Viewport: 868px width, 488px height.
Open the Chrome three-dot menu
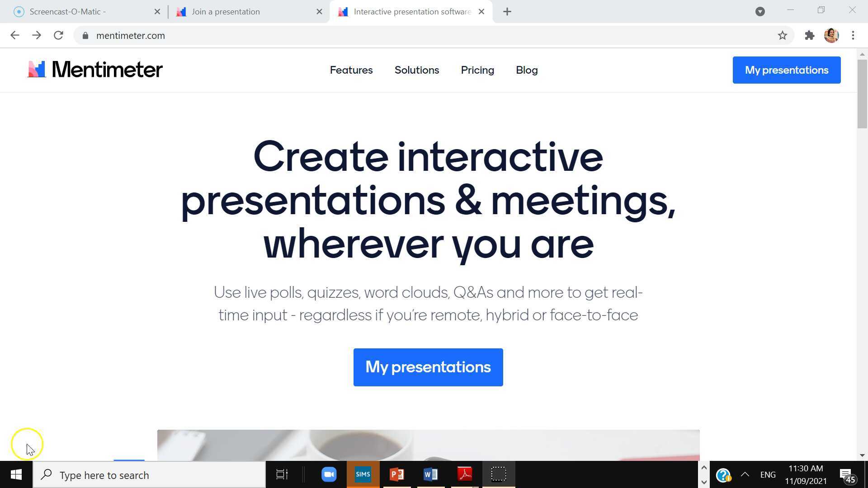tap(853, 35)
